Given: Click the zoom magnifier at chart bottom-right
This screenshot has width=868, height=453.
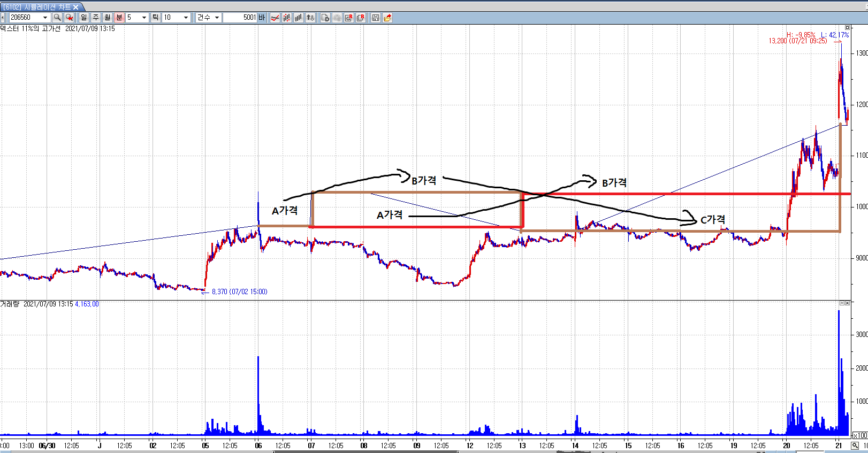Looking at the screenshot, I should pos(855,446).
